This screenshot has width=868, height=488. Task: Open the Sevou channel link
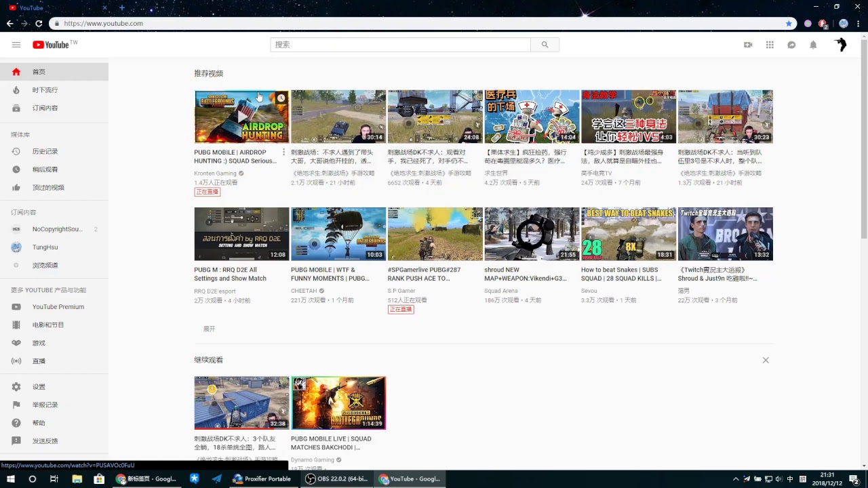tap(589, 291)
